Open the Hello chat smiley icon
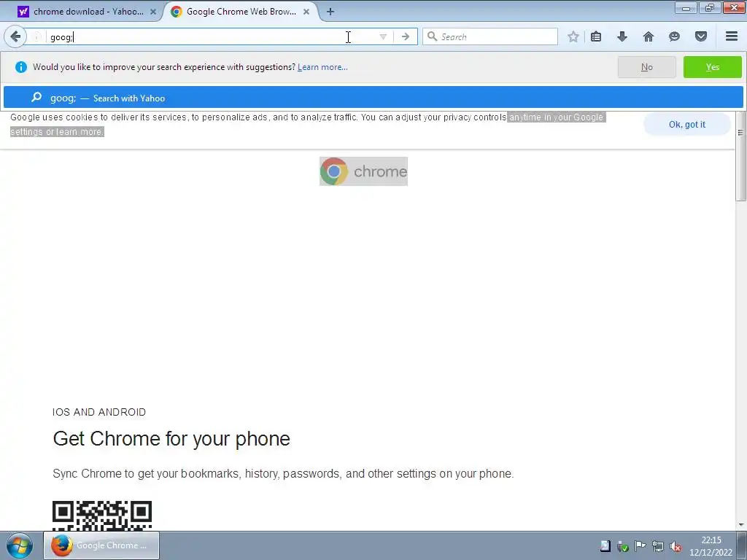747x560 pixels. coord(674,36)
